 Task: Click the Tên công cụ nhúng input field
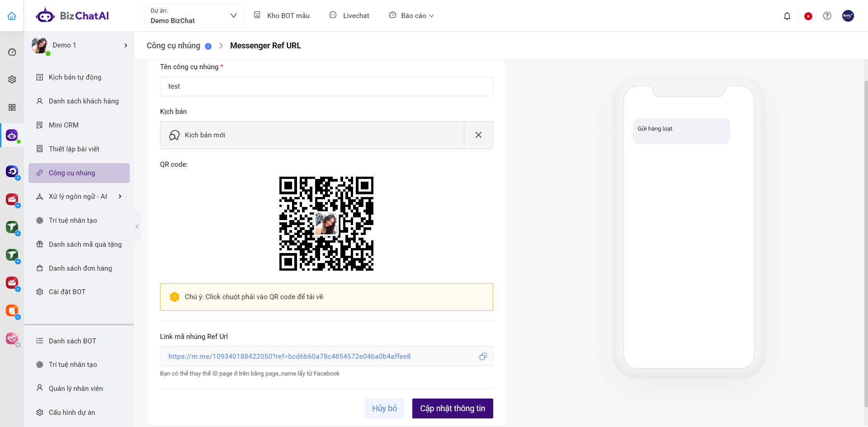(326, 86)
